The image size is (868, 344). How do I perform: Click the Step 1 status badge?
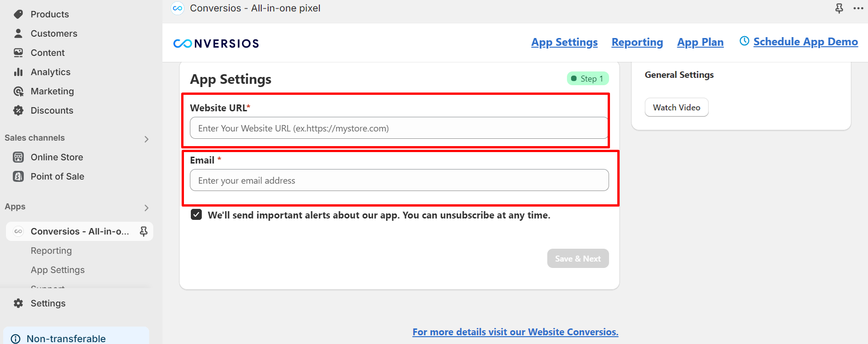click(588, 78)
